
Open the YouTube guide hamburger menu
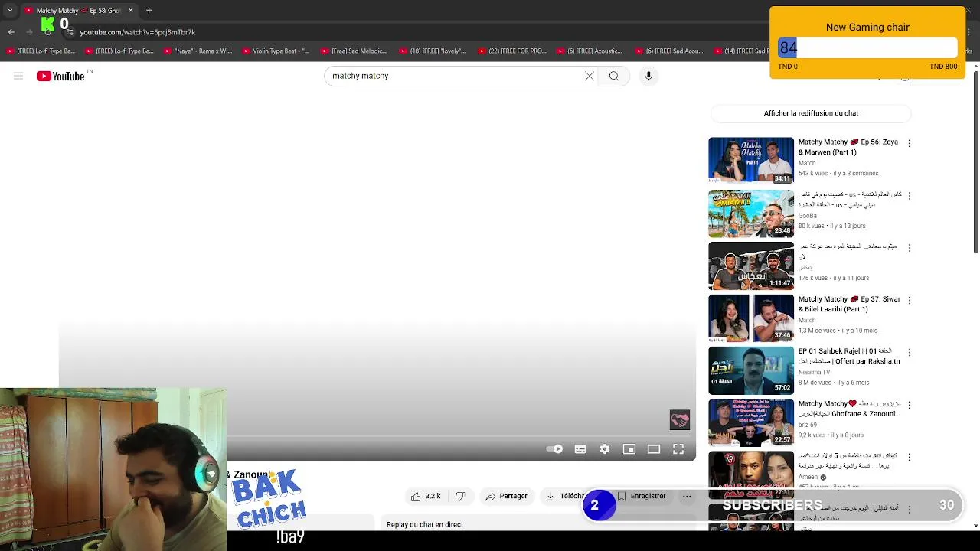pyautogui.click(x=18, y=76)
